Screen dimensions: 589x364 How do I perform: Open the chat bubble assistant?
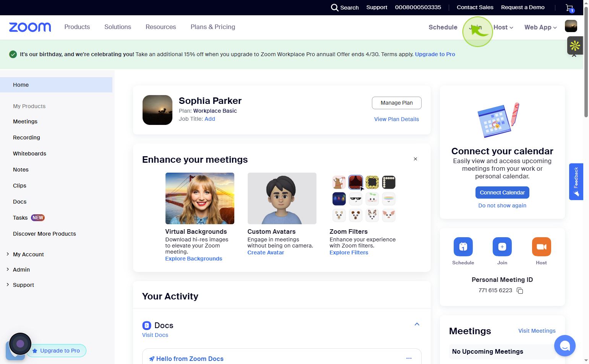565,346
